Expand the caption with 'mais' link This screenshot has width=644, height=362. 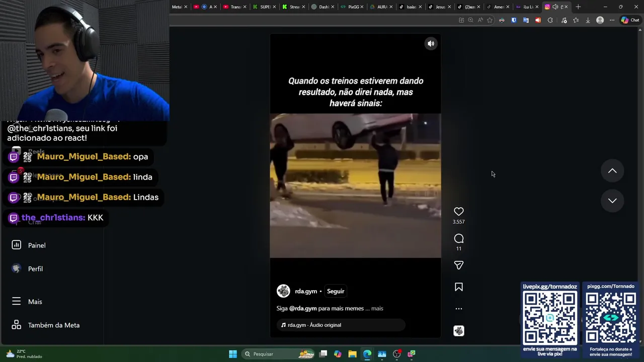coord(377,308)
